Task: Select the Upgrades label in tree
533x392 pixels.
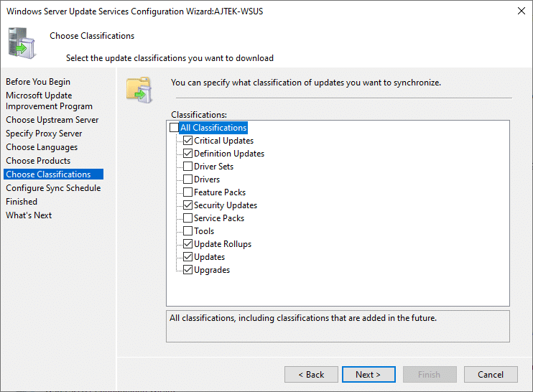Action: pos(212,269)
